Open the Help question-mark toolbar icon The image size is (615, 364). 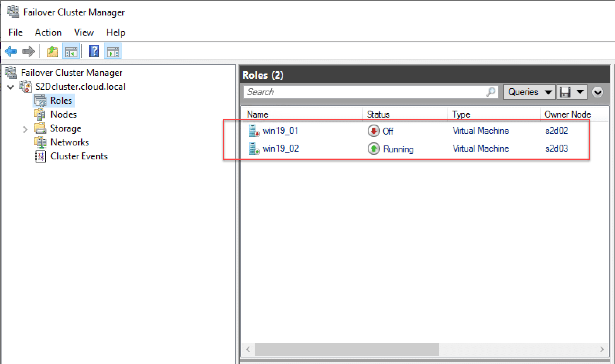pos(94,51)
